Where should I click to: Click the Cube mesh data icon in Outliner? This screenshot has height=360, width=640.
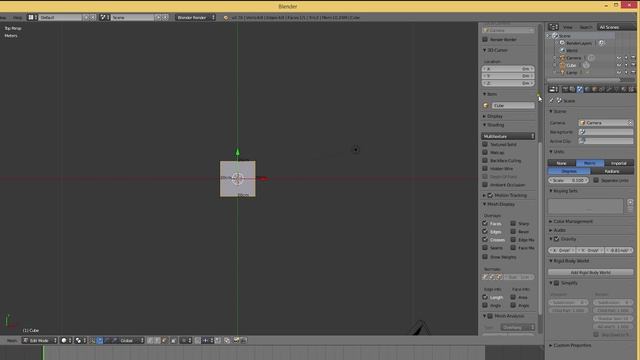[586, 65]
